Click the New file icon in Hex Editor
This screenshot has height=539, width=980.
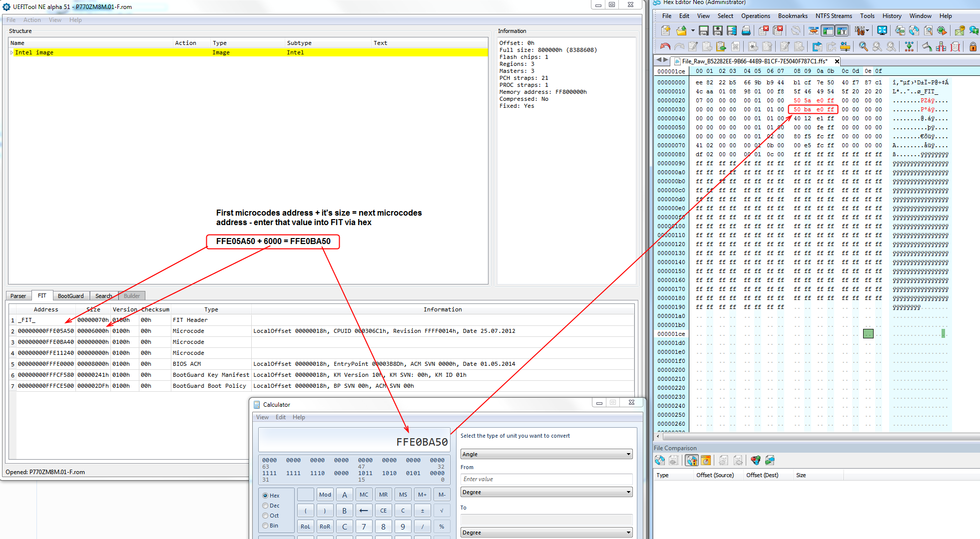click(666, 30)
